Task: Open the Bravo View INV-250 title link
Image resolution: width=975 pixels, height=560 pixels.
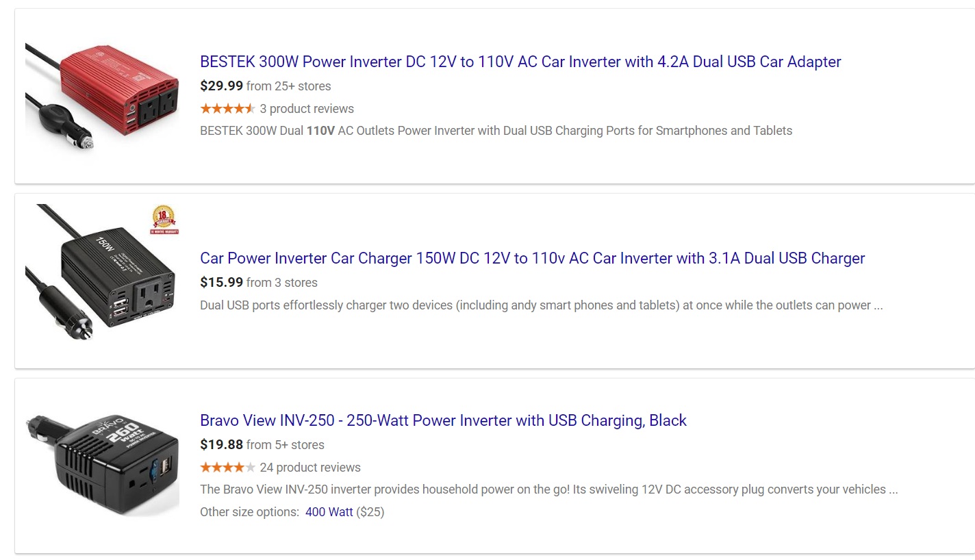Action: point(443,420)
